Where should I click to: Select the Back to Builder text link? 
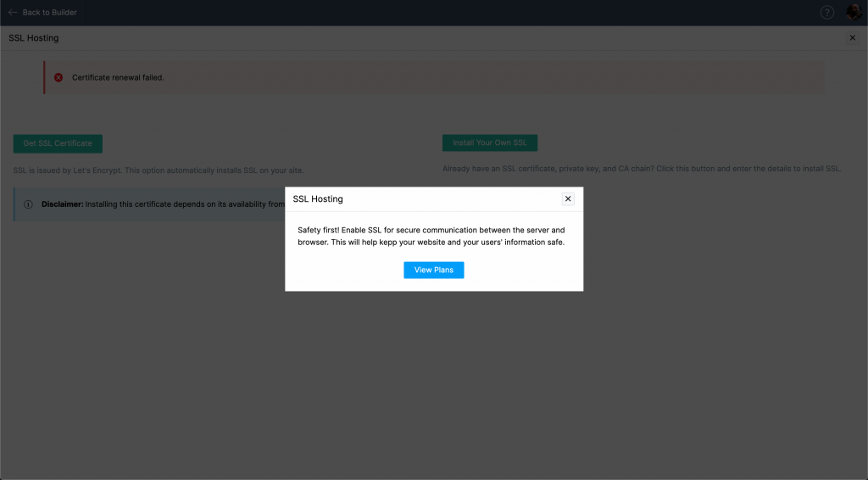[49, 13]
